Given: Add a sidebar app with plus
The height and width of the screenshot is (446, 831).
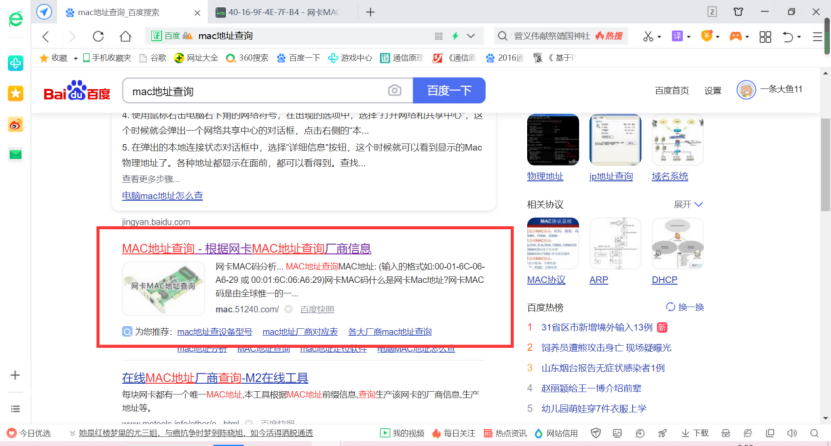Looking at the screenshot, I should coord(15,375).
